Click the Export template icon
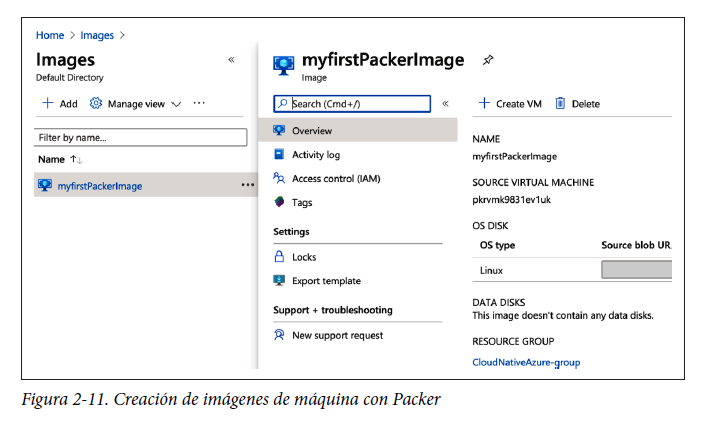707x421 pixels. 279,281
